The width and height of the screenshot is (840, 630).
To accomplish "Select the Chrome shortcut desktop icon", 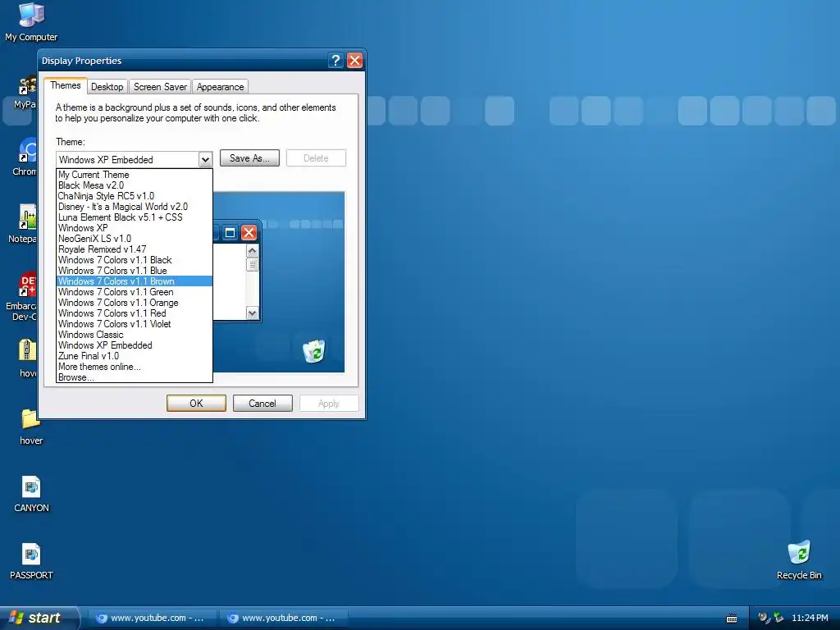I will pyautogui.click(x=25, y=157).
